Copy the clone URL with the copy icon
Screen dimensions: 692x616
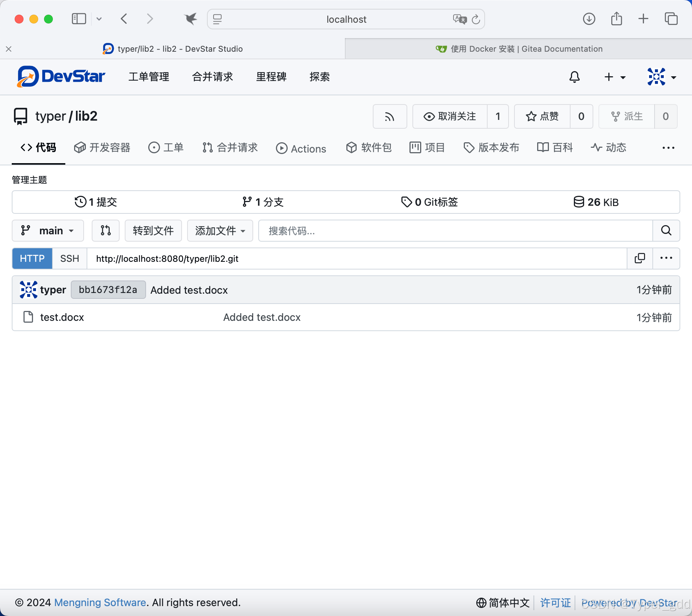(640, 258)
